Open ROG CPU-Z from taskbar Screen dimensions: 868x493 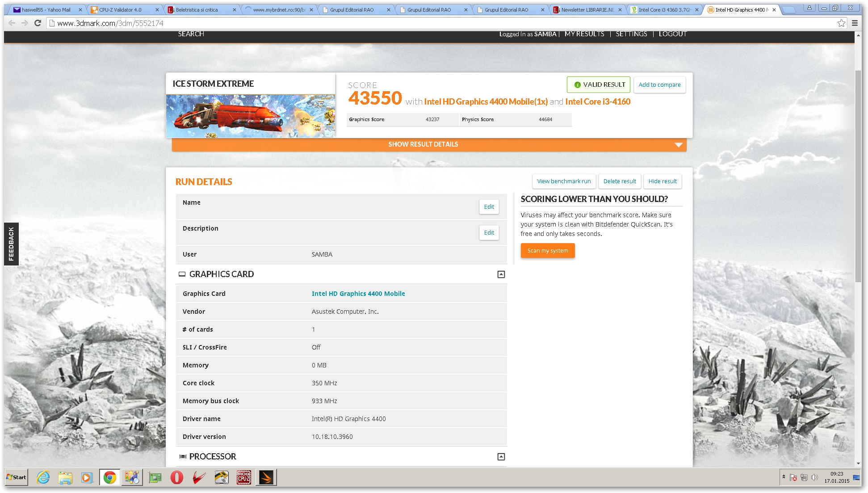tap(244, 477)
